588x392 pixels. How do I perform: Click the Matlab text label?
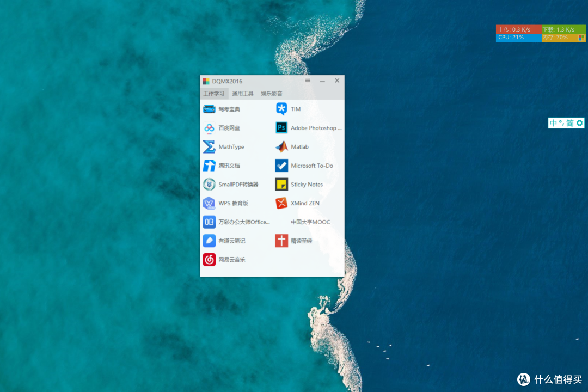click(299, 146)
